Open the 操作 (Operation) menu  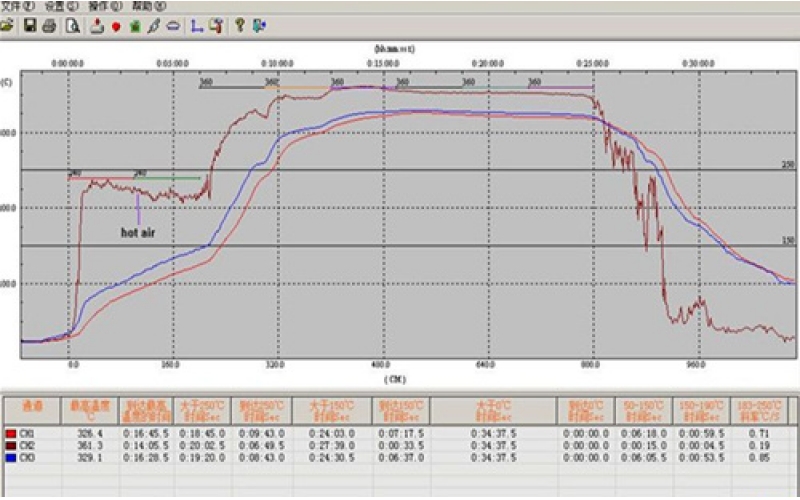tap(104, 6)
